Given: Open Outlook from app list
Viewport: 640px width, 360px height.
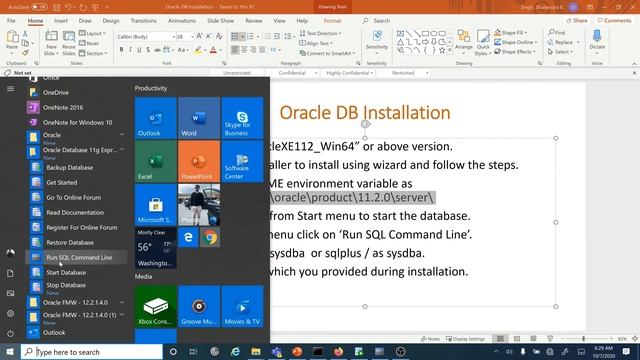Looking at the screenshot, I should (x=77, y=333).
